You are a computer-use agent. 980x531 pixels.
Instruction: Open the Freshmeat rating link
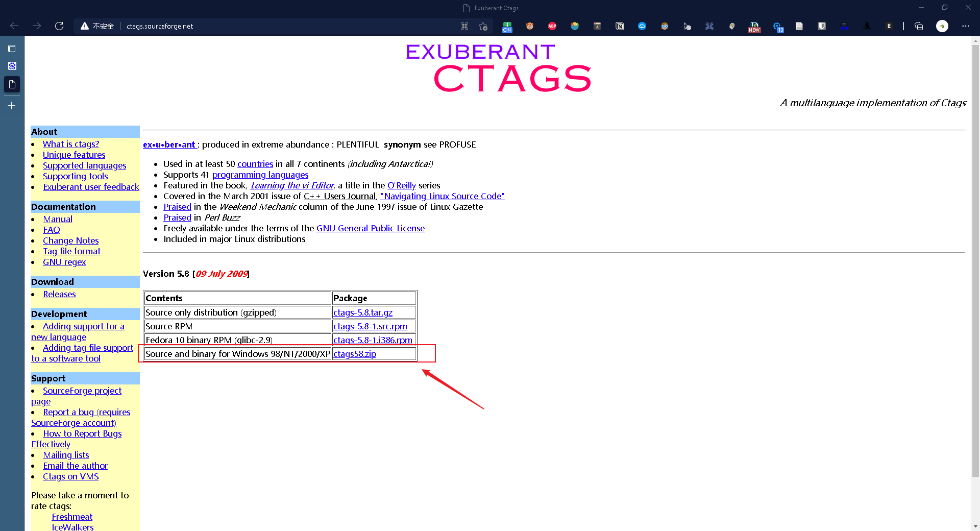point(72,517)
